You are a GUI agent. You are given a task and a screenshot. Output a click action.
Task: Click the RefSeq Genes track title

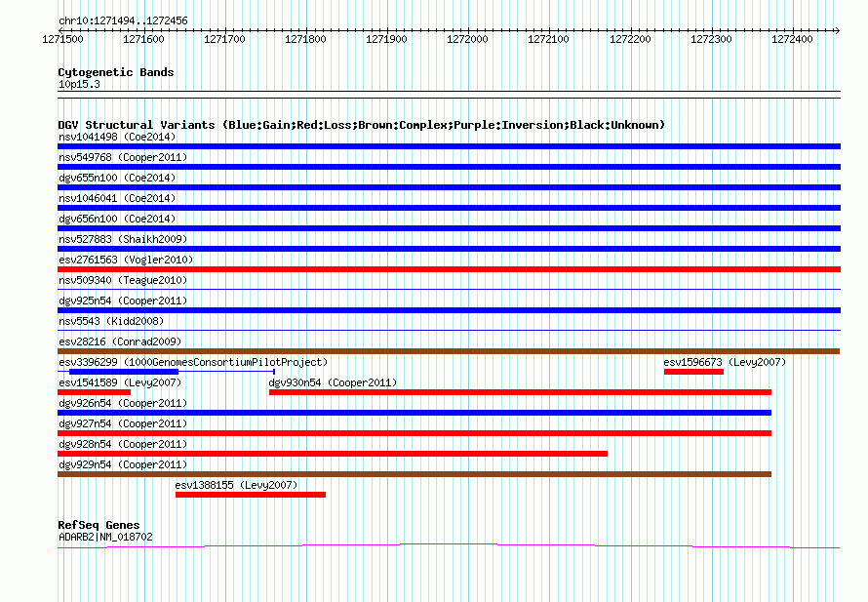click(99, 525)
